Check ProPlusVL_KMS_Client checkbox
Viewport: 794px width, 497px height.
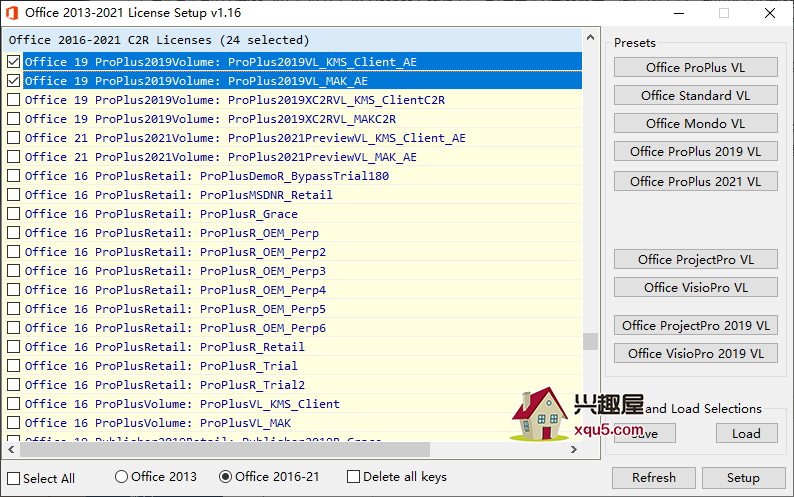(x=14, y=404)
